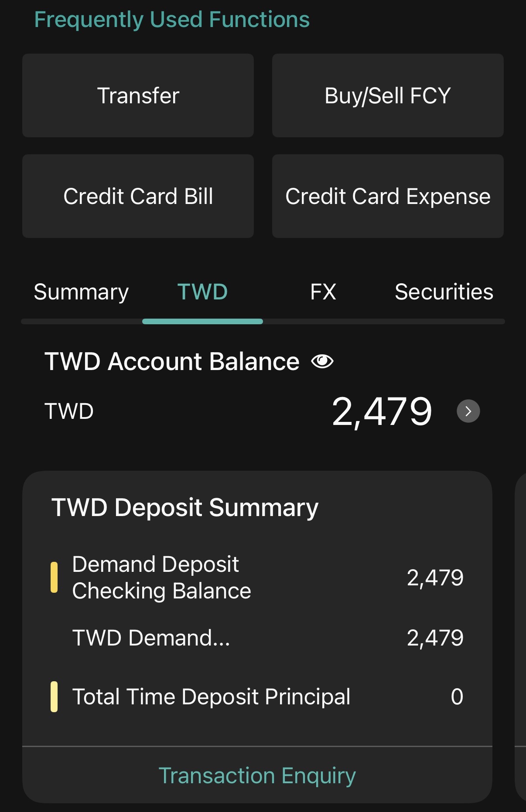The height and width of the screenshot is (812, 526).
Task: Open Credit Card Bill shortcut
Action: 138,196
